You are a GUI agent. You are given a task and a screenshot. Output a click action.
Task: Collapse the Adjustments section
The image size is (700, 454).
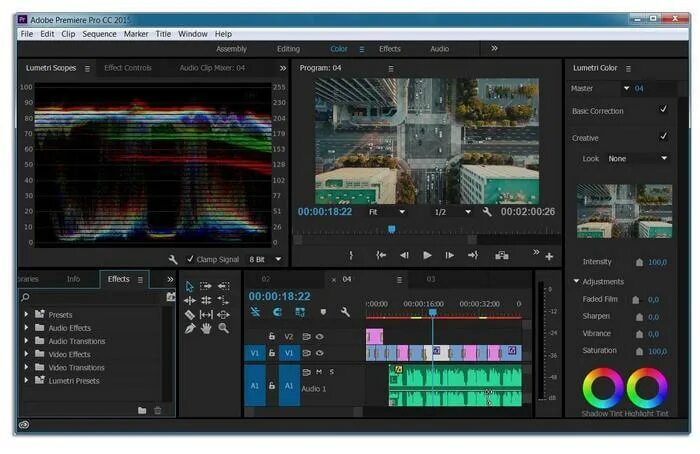(x=576, y=281)
